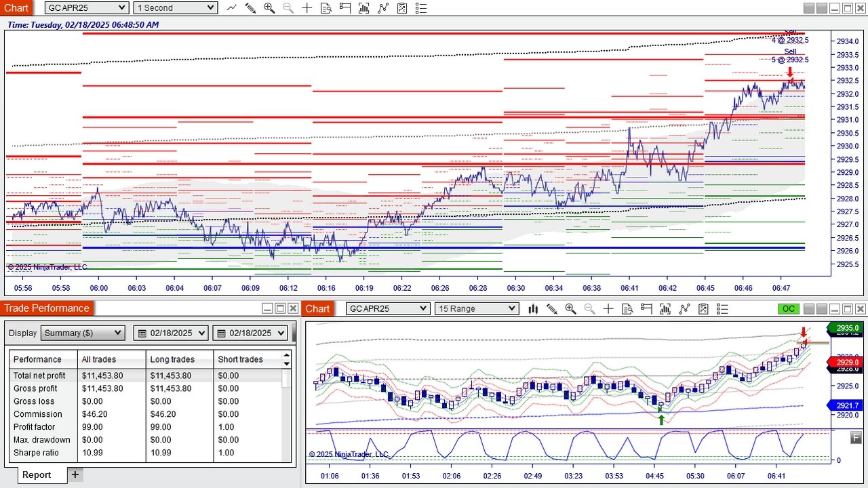Open the GC APR25 instrument dropdown, top chart
Viewport: 868px width, 488px height.
point(87,8)
